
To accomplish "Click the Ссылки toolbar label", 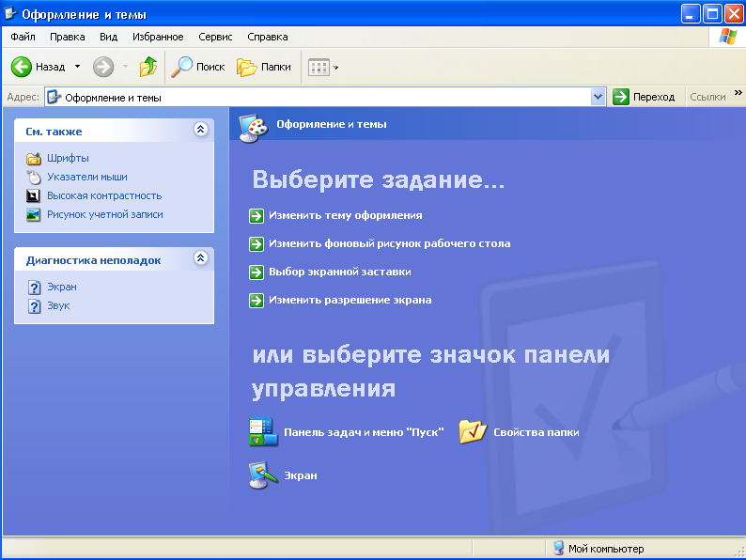I will click(x=707, y=97).
